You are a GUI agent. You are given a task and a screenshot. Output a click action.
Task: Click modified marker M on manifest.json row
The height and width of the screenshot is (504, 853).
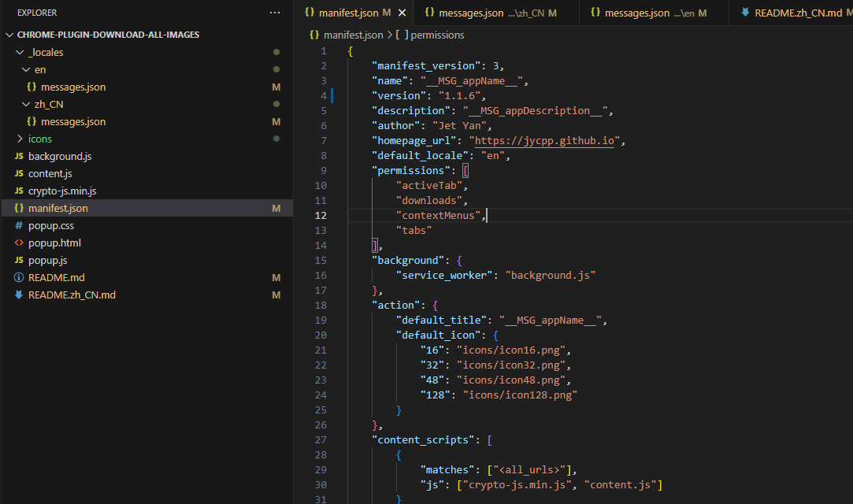pos(276,208)
